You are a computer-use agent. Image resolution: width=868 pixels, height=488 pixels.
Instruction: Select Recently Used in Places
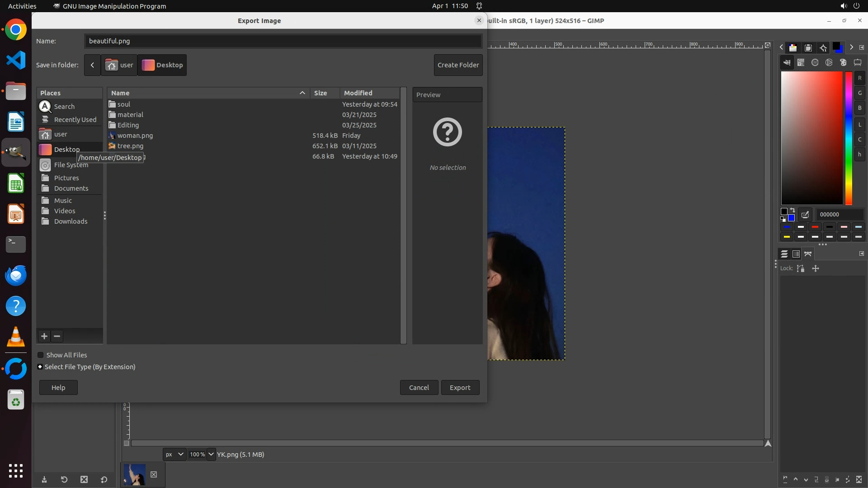[75, 120]
